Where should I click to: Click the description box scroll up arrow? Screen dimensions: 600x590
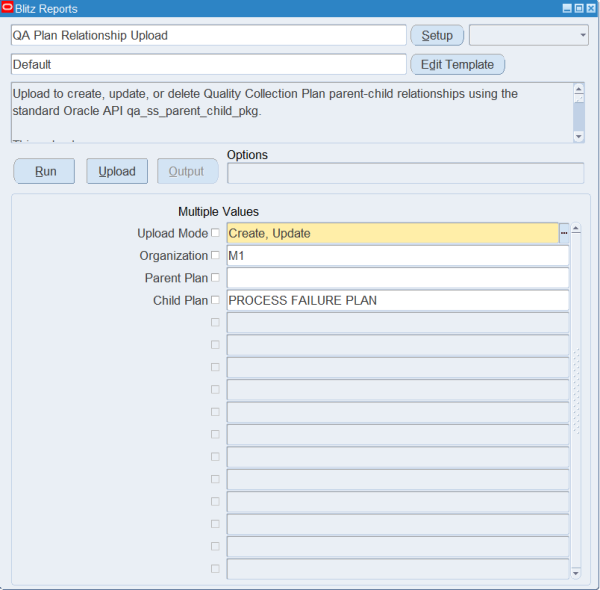click(x=579, y=89)
